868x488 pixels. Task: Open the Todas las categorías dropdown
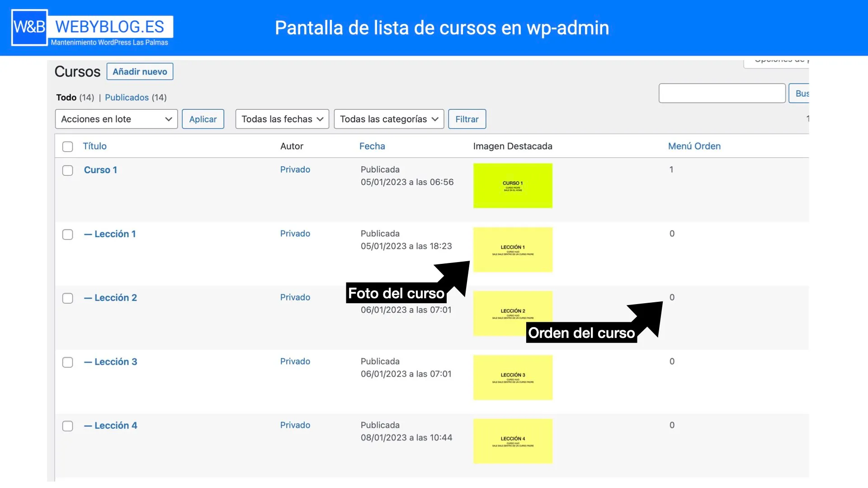(x=388, y=119)
